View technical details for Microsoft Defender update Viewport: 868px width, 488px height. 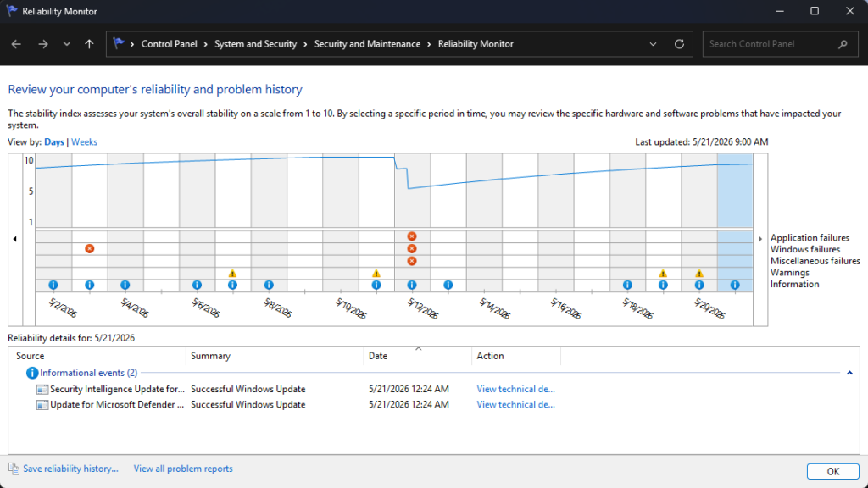coord(515,404)
